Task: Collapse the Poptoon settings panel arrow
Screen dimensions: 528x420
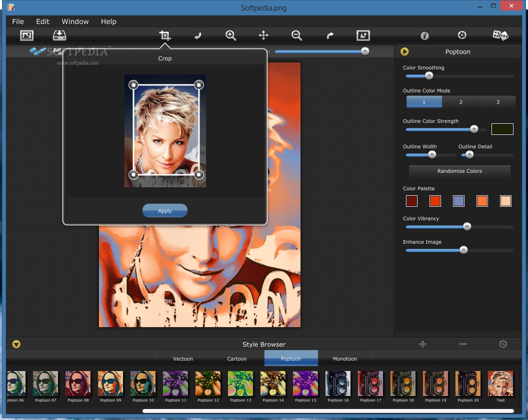Action: tap(405, 51)
